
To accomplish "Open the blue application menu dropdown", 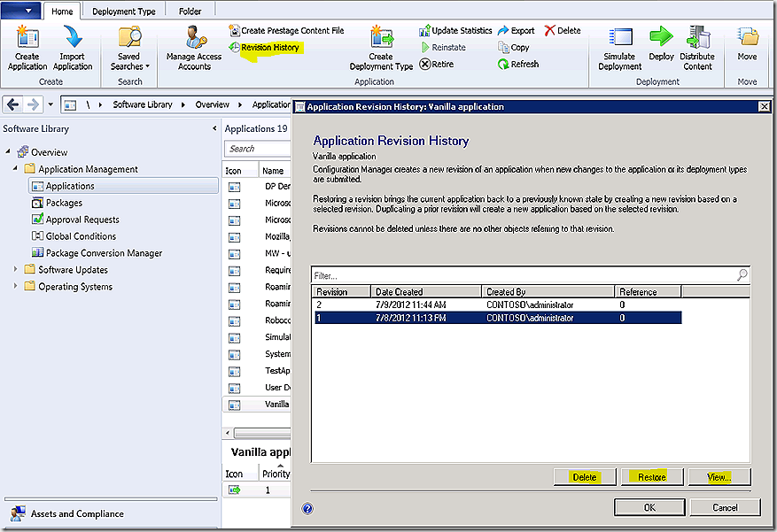I will coord(21,11).
